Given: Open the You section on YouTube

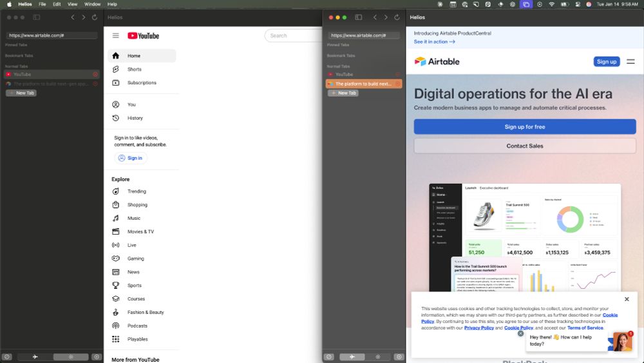Looking at the screenshot, I should point(142,104).
